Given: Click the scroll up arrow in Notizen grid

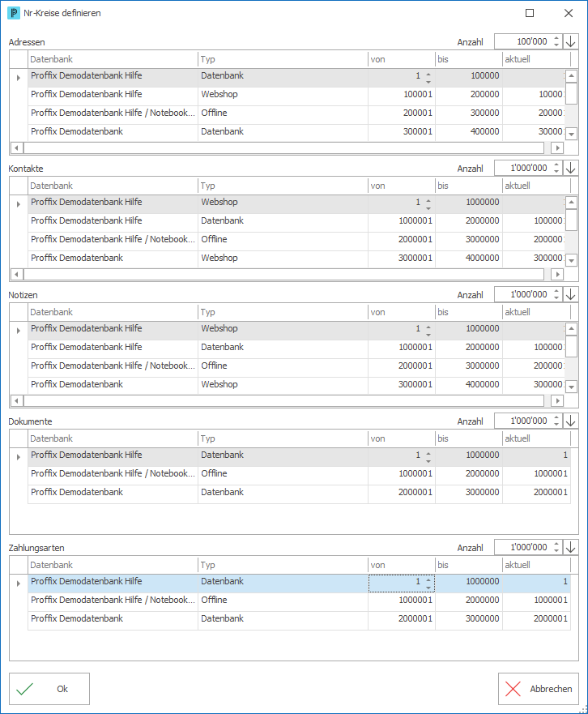Looking at the screenshot, I should [x=572, y=329].
